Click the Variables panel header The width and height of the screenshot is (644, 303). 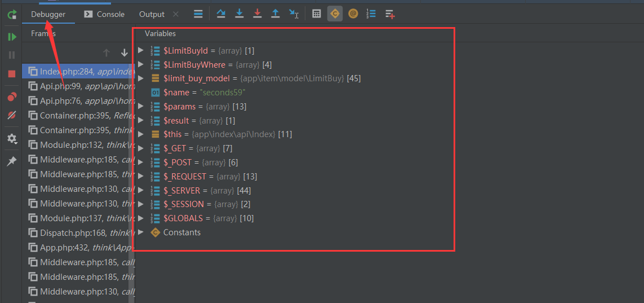pyautogui.click(x=160, y=33)
